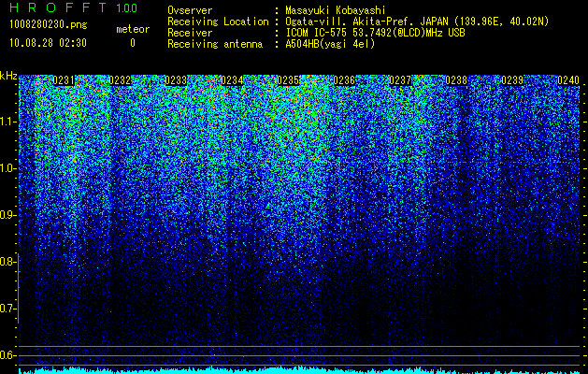This screenshot has height=374, width=588.
Task: Select the filename 1008280230.png
Action: tap(49, 25)
